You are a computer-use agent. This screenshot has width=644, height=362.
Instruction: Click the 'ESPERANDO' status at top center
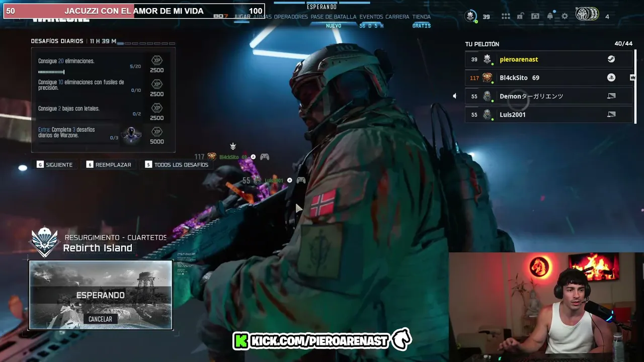(x=321, y=7)
